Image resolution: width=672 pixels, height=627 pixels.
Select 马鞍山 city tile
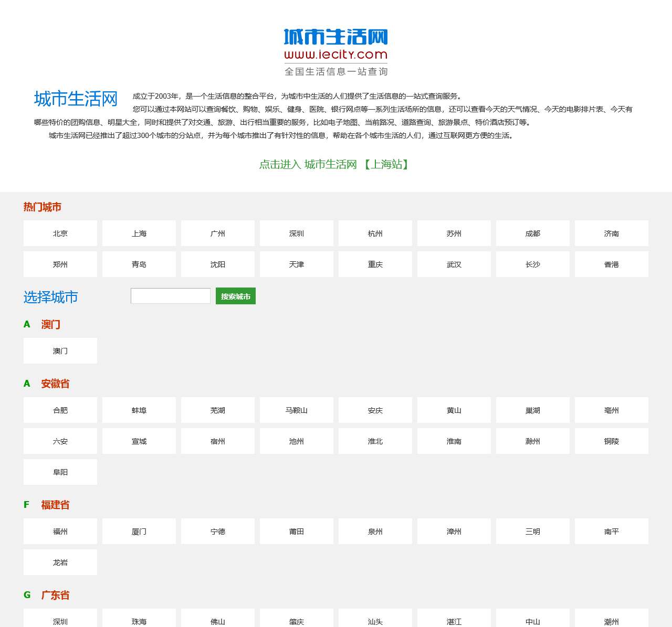point(297,410)
